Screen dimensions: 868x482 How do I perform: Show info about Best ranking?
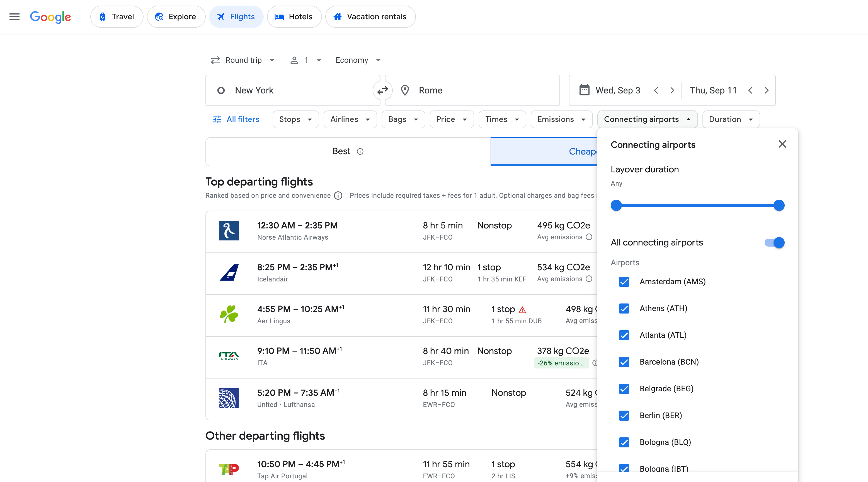coord(360,151)
